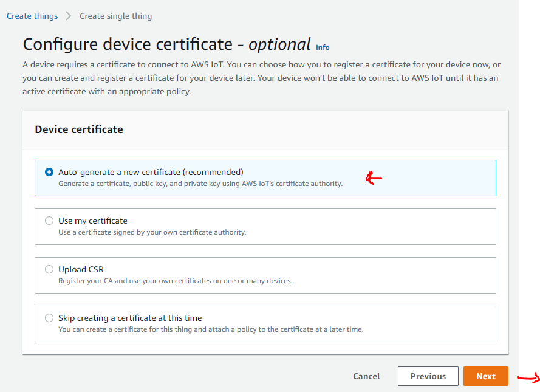Click the attach a policy later description text
Viewport: 540px width, 392px height.
tap(210, 329)
